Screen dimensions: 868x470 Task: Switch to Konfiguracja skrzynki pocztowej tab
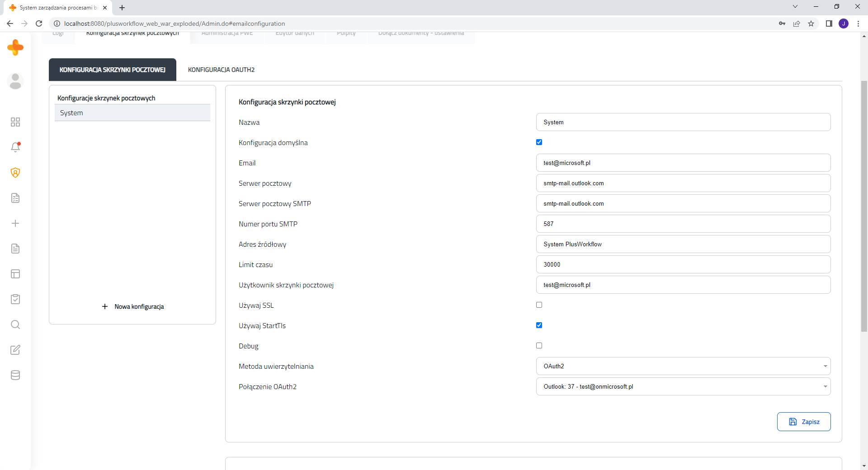click(x=113, y=70)
